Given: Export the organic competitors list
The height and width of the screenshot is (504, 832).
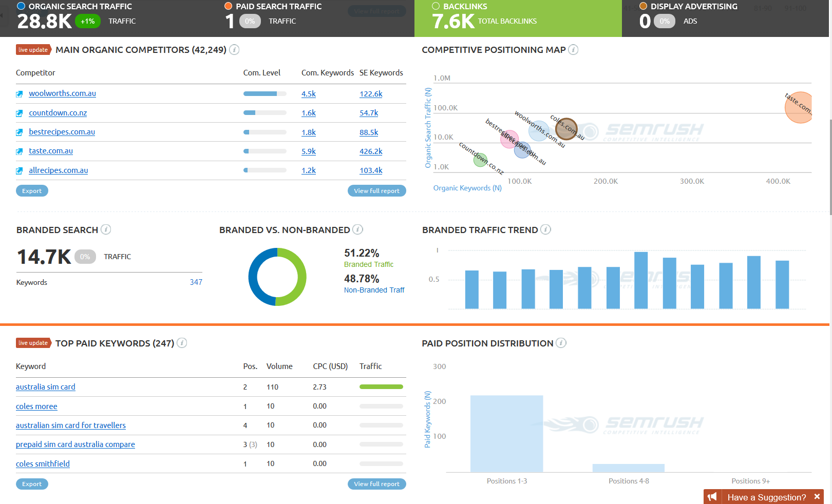Looking at the screenshot, I should [32, 191].
